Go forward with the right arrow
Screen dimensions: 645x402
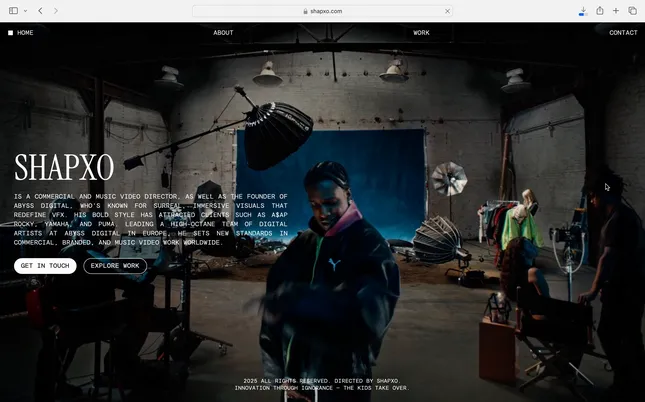click(56, 11)
